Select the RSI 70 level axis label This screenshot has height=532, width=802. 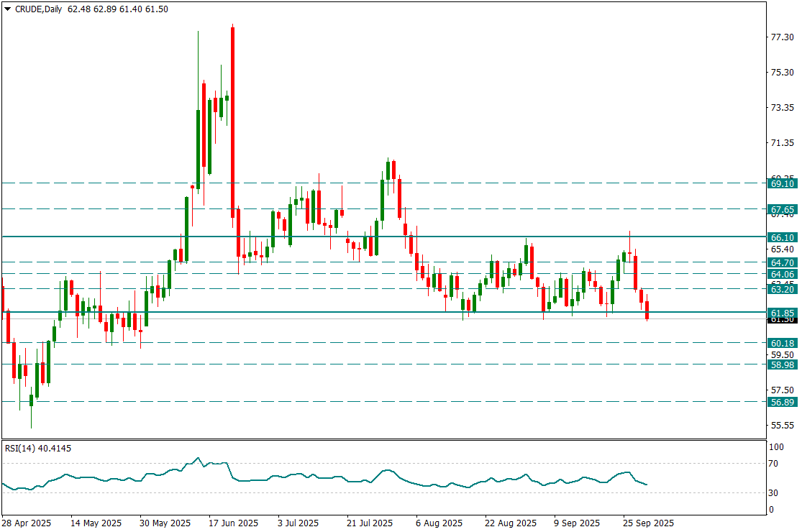[x=776, y=463]
